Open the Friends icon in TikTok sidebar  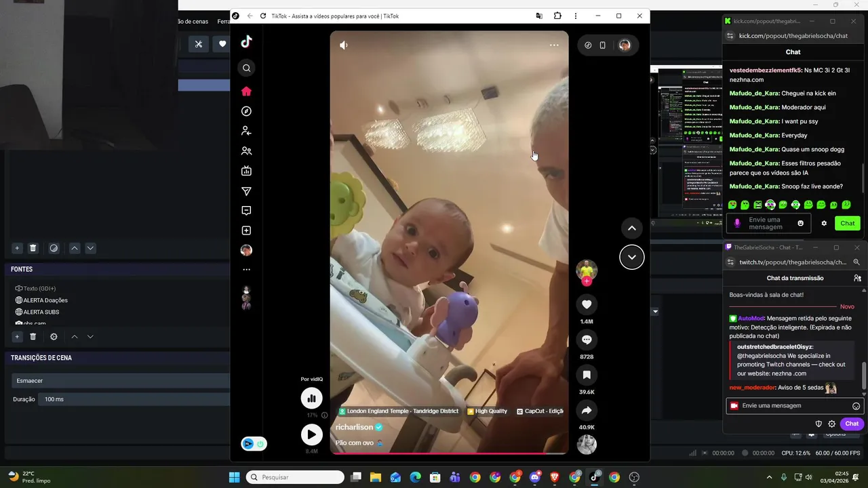click(x=246, y=151)
